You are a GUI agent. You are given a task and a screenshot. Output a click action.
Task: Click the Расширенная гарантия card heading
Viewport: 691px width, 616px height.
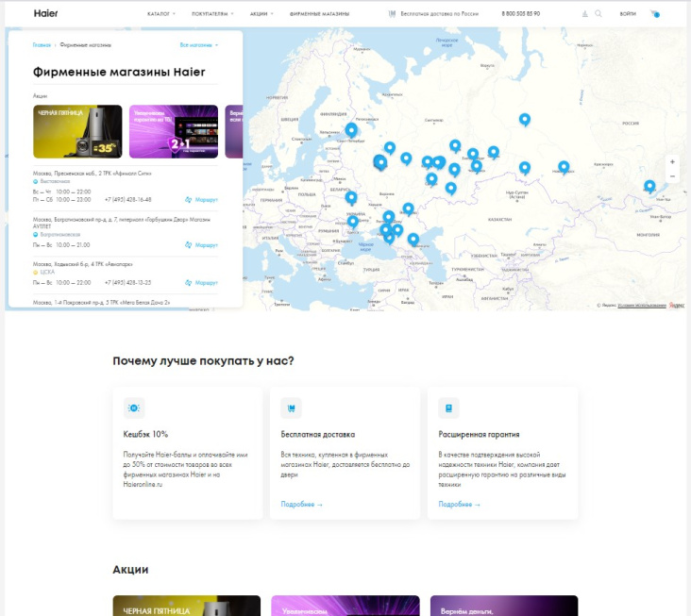click(479, 434)
